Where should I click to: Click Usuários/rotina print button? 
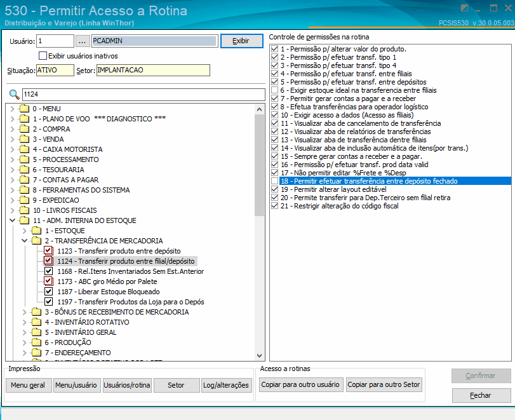(127, 385)
